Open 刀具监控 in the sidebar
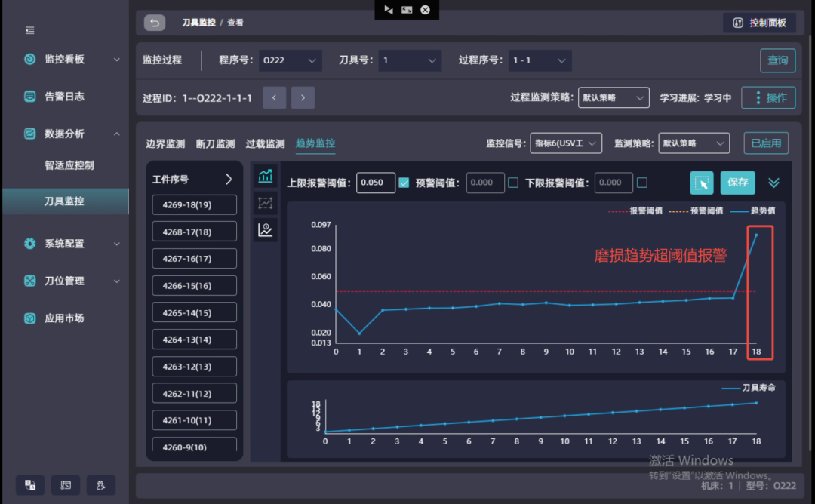The width and height of the screenshot is (815, 504). pos(66,201)
